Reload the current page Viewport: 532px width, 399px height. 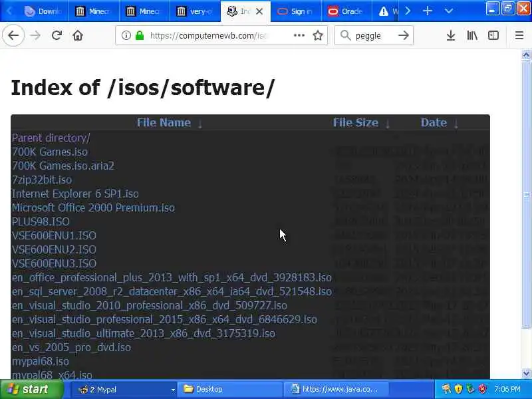tap(57, 35)
